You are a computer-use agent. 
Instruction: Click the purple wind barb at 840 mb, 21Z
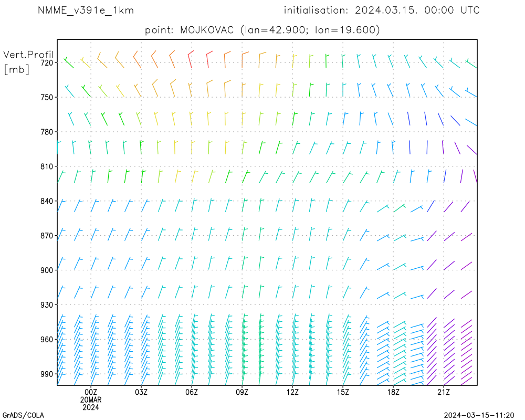point(448,206)
